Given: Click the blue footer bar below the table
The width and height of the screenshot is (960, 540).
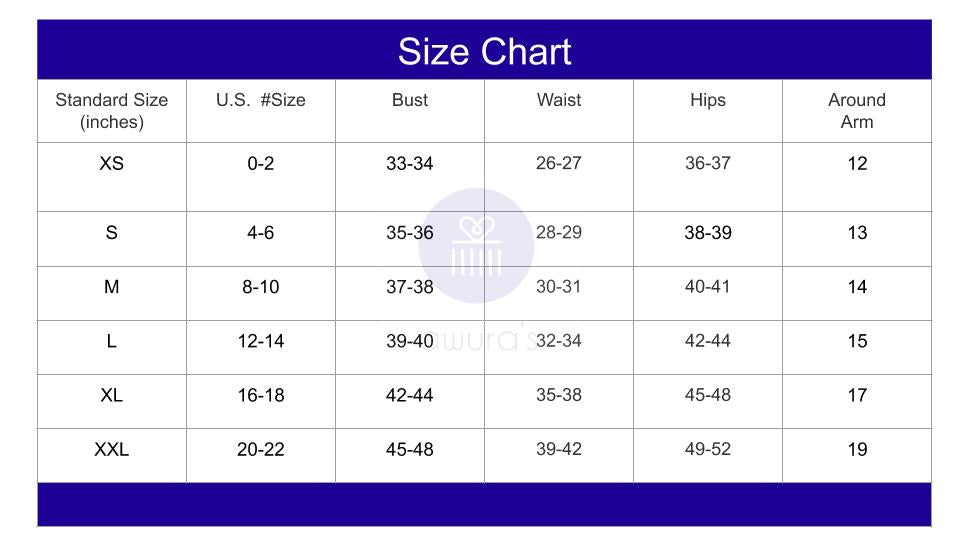Looking at the screenshot, I should 484,504.
